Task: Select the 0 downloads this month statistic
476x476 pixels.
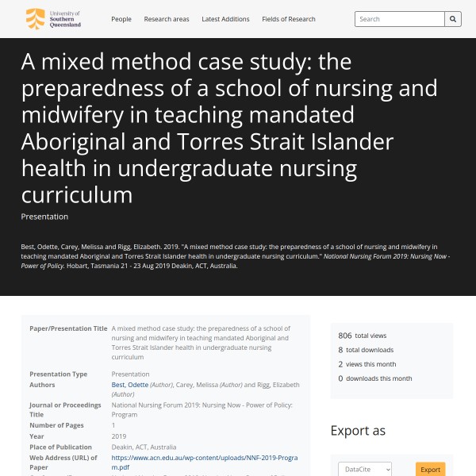Action: click(x=374, y=378)
